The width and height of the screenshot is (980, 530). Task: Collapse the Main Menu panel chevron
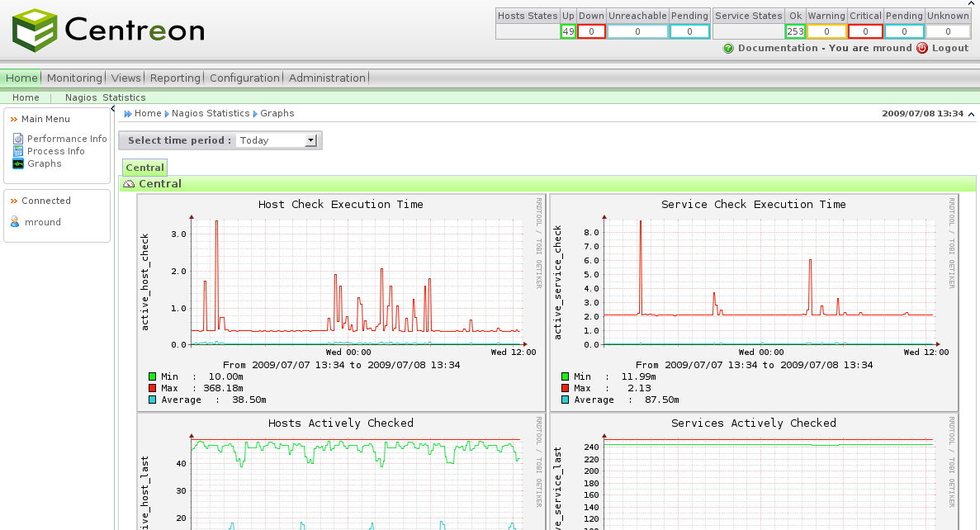tap(14, 119)
